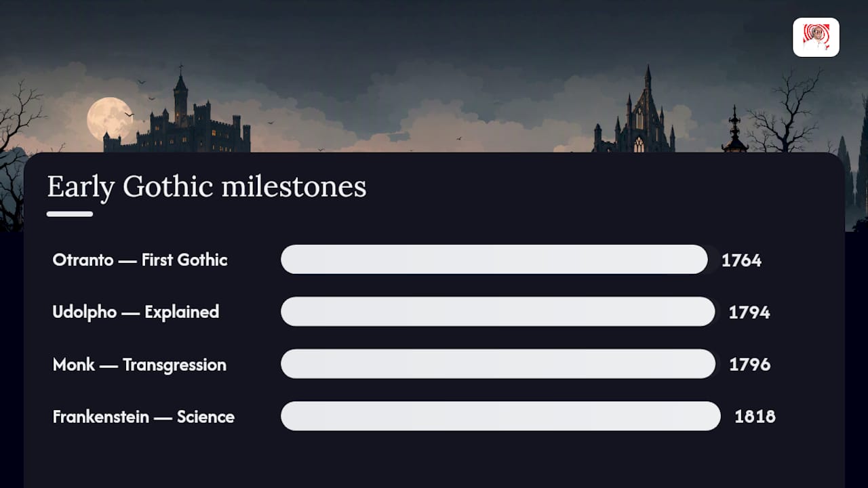Select the Udolpho — Explained label
The height and width of the screenshot is (488, 868).
point(136,312)
